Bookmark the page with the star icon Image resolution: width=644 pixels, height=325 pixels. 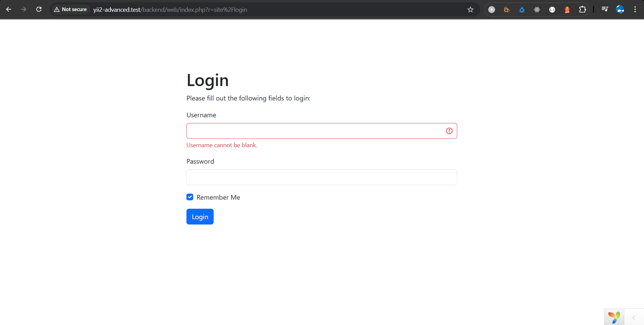pos(470,9)
